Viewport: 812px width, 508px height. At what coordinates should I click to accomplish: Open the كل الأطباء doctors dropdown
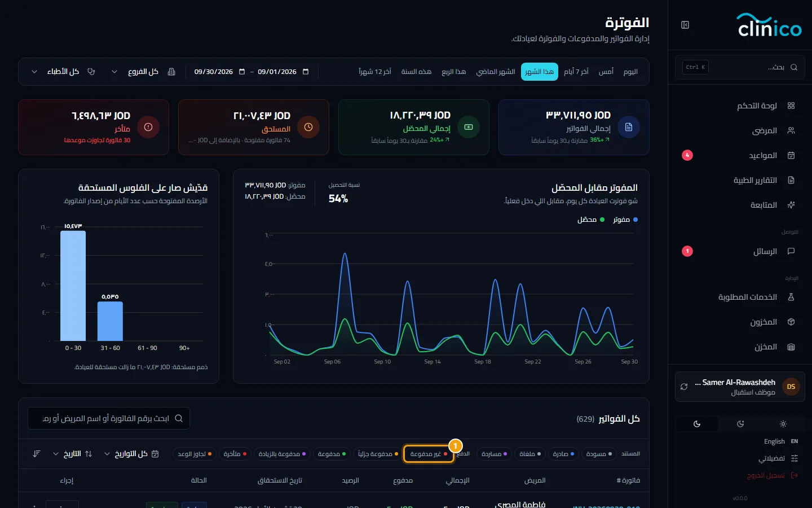tap(63, 72)
